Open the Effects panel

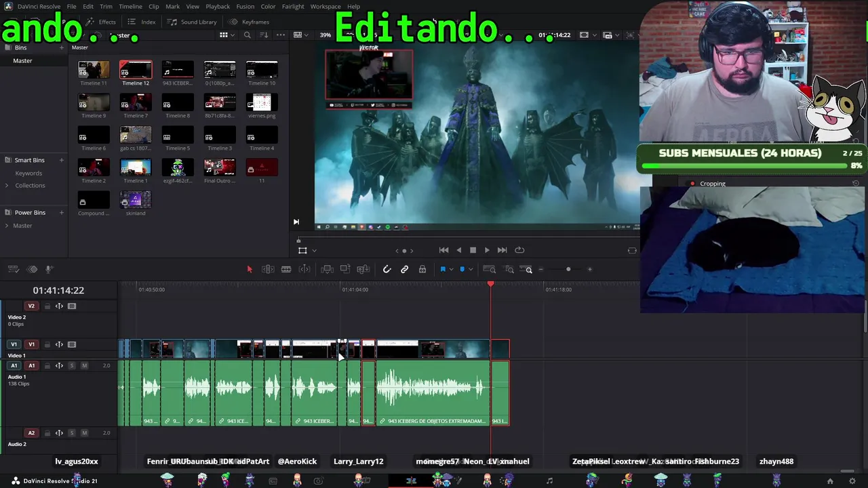[x=102, y=22]
